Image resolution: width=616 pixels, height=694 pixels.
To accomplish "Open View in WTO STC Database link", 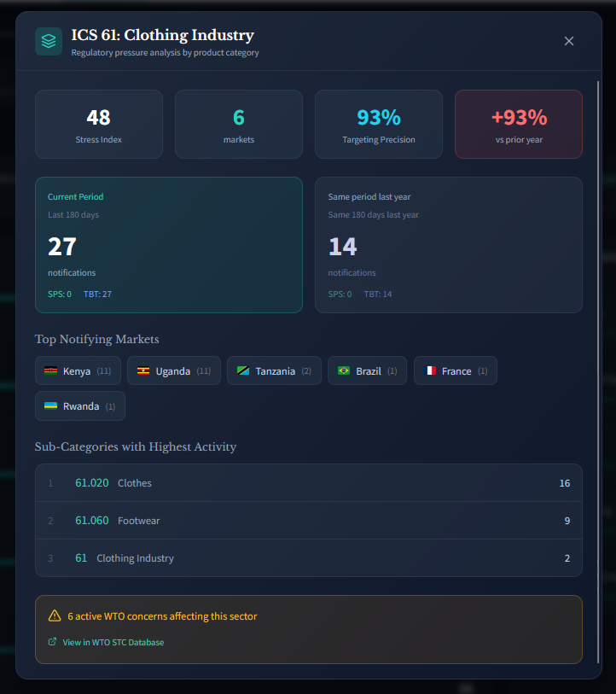I will click(113, 642).
